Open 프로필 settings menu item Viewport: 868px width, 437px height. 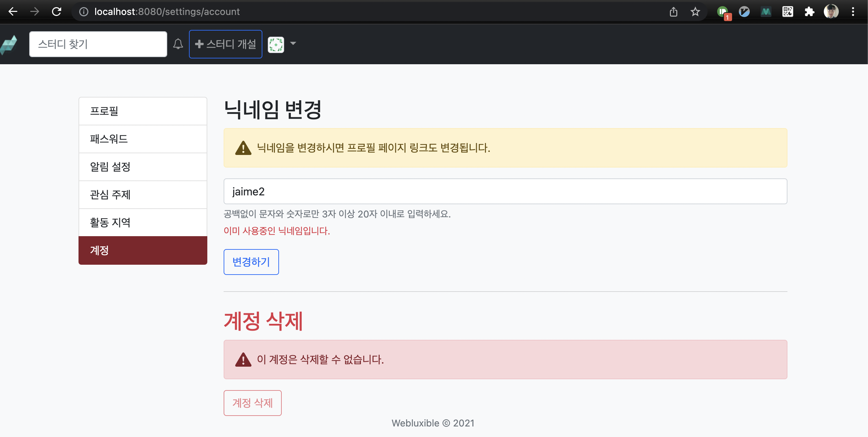(x=143, y=111)
